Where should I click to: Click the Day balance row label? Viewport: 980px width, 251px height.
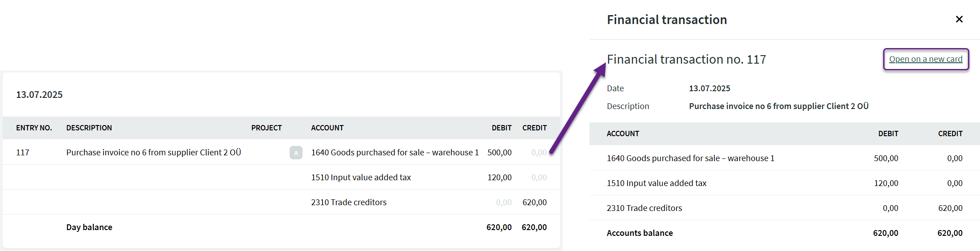[x=89, y=227]
